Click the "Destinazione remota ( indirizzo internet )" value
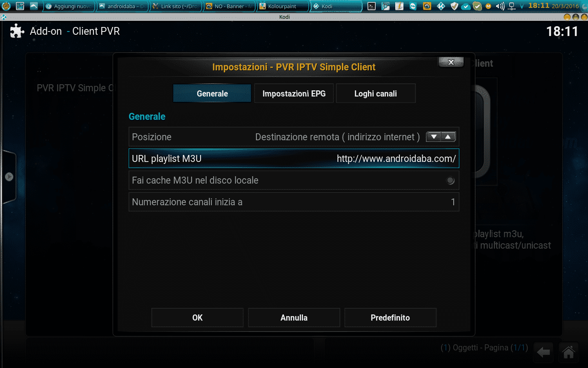Viewport: 588px width, 368px height. [337, 137]
